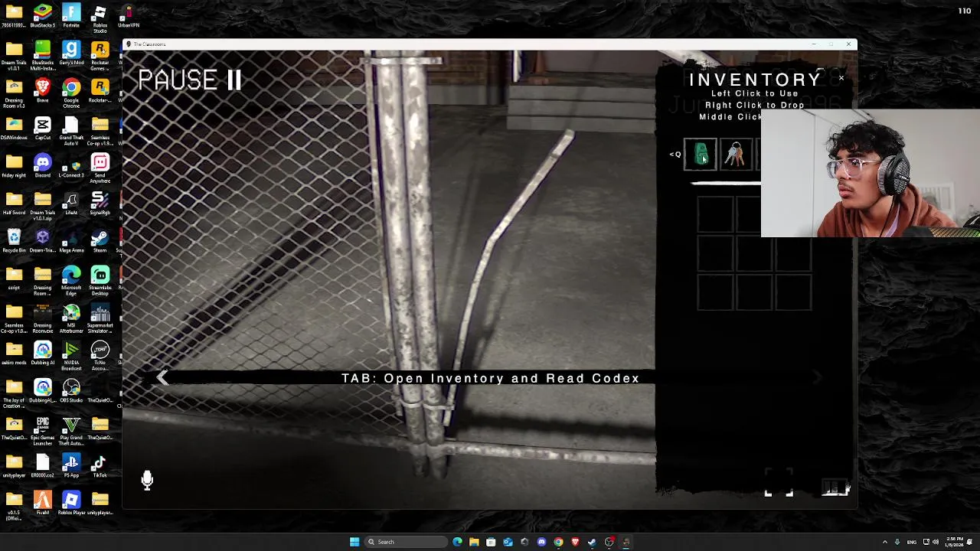Open MSI Afterburner desktop shortcut
This screenshot has height=551, width=980.
[x=71, y=319]
